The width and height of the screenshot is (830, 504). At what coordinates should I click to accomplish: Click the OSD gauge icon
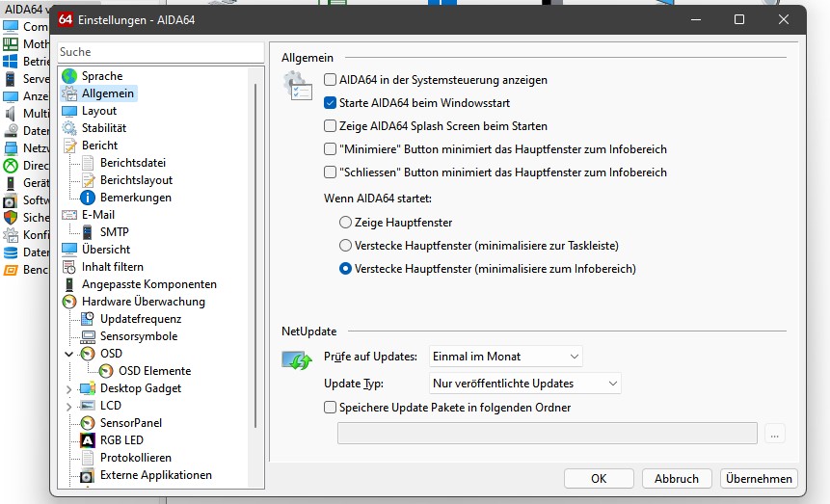88,354
